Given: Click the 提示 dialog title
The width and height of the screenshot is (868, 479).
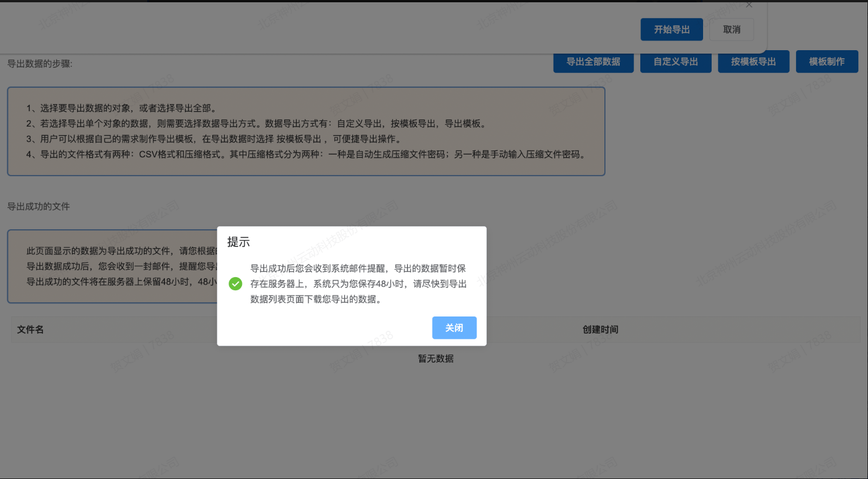Looking at the screenshot, I should coord(239,242).
